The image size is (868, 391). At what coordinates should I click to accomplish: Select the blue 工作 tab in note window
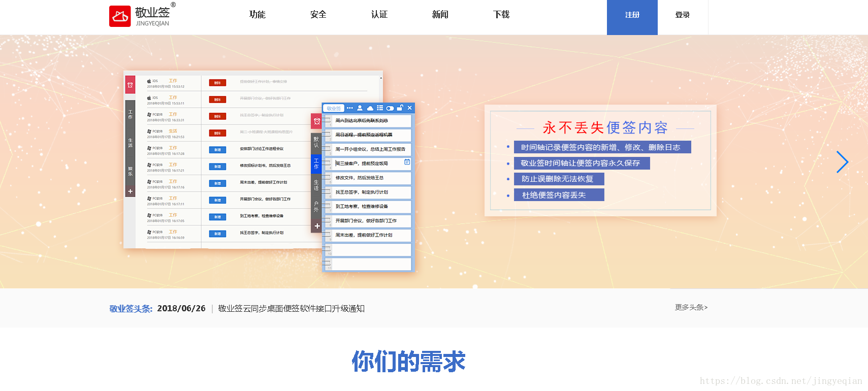(x=316, y=164)
